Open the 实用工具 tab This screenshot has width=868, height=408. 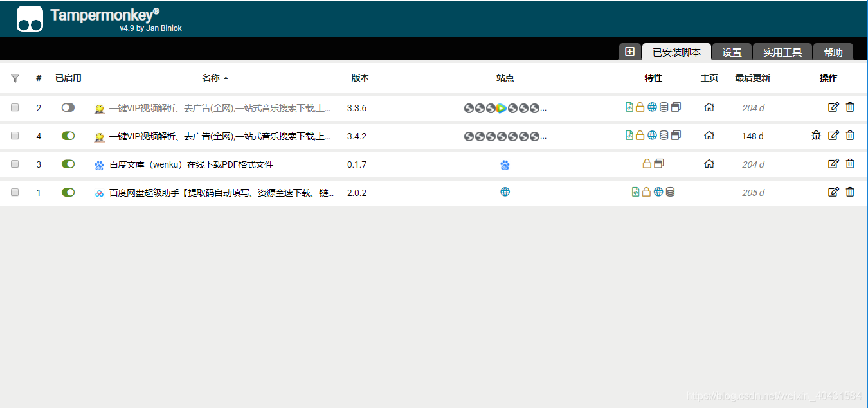[x=782, y=52]
